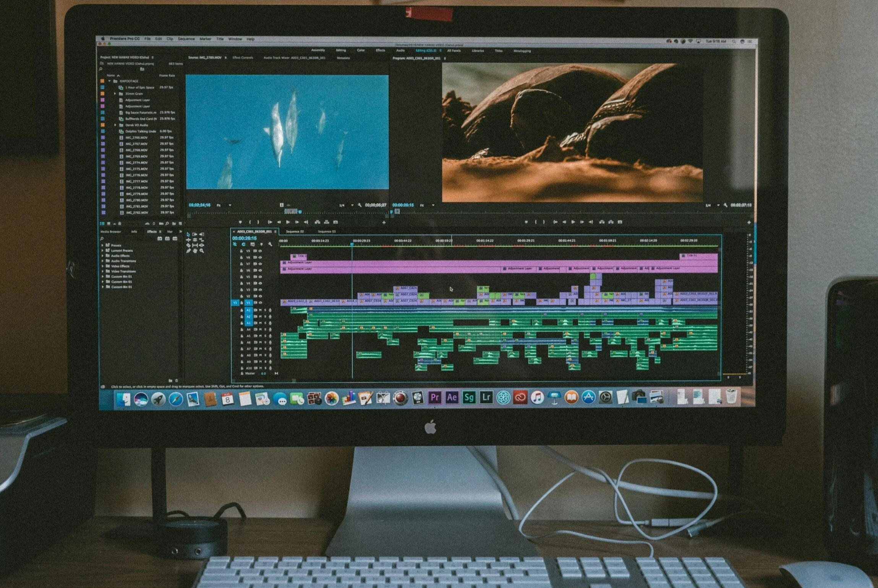Viewport: 878px width, 588px height.
Task: Play the Program monitor sequence
Action: (x=573, y=222)
